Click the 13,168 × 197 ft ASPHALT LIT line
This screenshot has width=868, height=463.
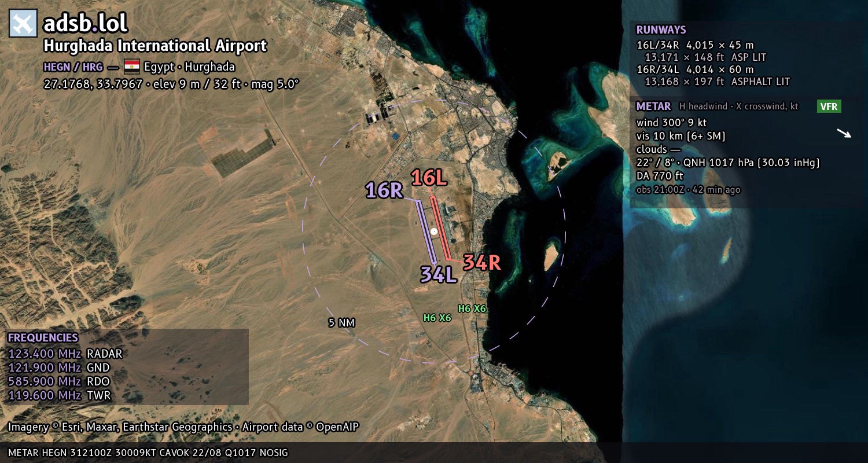(x=717, y=82)
